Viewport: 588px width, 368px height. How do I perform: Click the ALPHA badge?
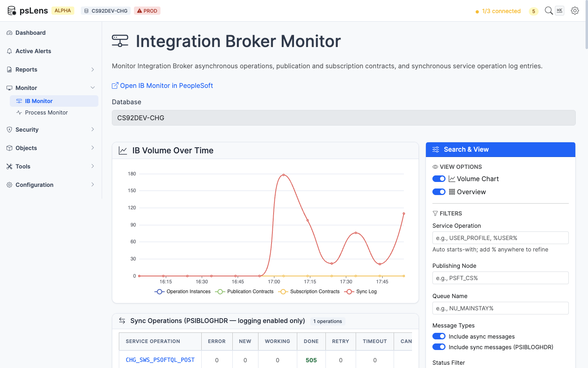click(x=63, y=11)
